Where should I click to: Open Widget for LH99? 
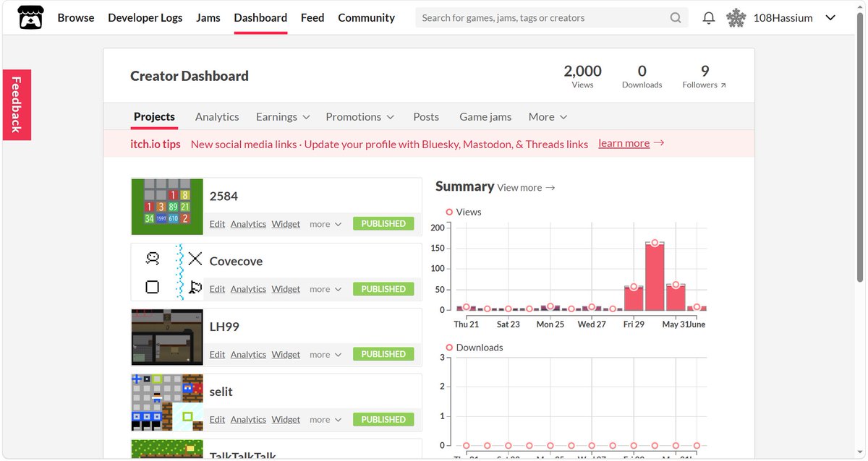tap(286, 354)
